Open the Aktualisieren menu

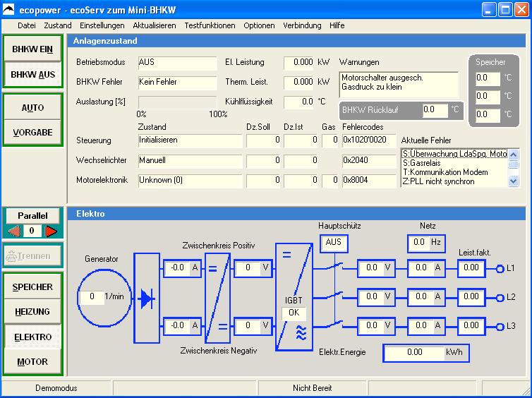coord(155,25)
